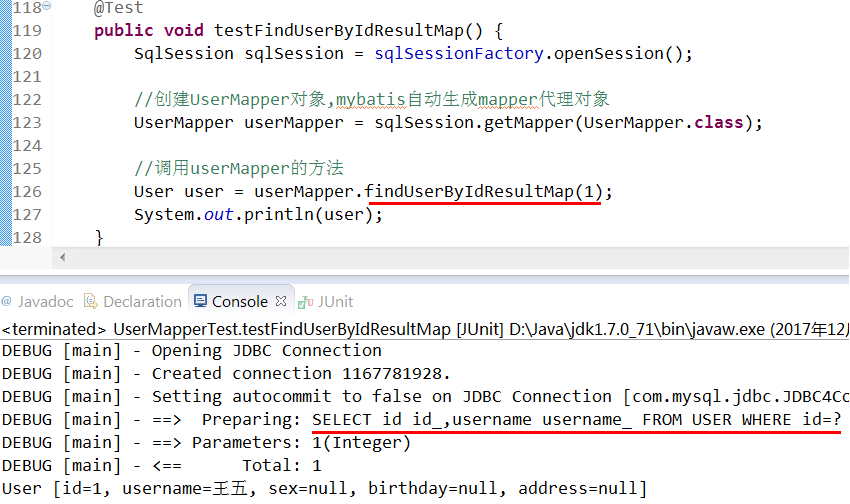The width and height of the screenshot is (850, 504).
Task: Click the User [id=1, username=王五 output line
Action: pyautogui.click(x=324, y=488)
